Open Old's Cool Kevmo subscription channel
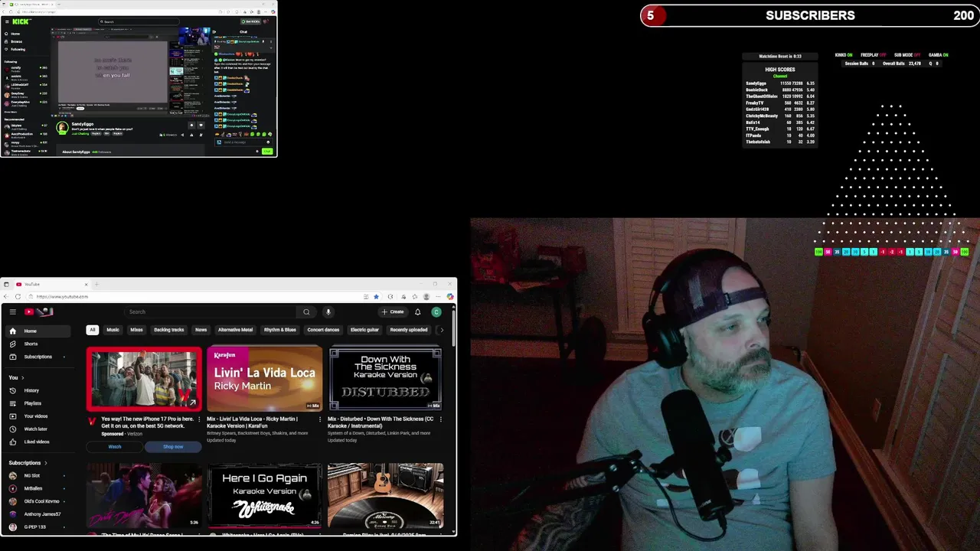 (x=36, y=501)
